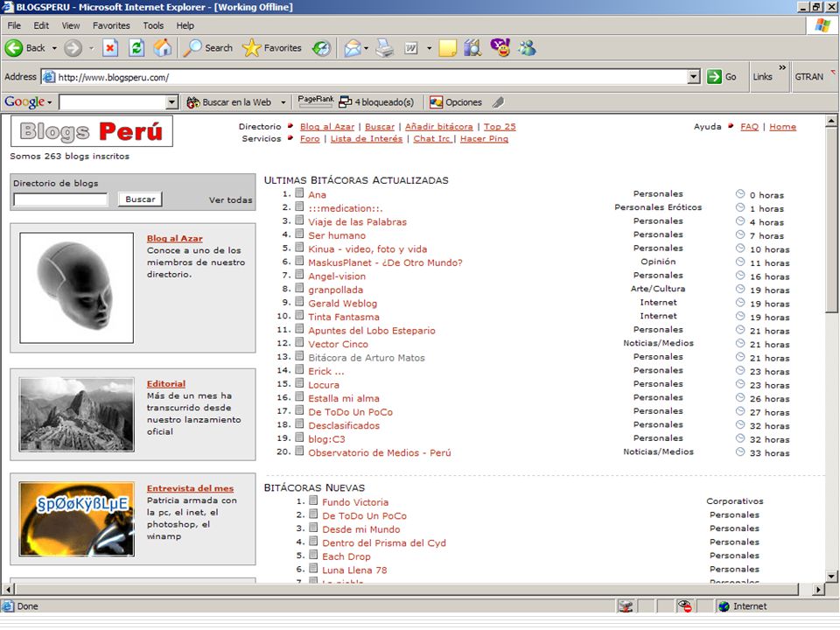Screen dimensions: 840x630
Task: Open the Favorites star in the toolbar
Action: 272,48
